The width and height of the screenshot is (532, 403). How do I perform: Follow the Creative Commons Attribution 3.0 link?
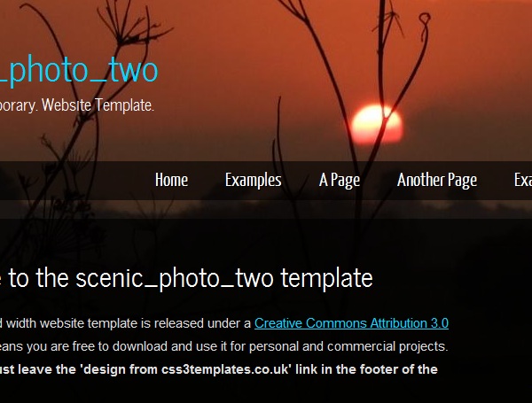point(351,323)
